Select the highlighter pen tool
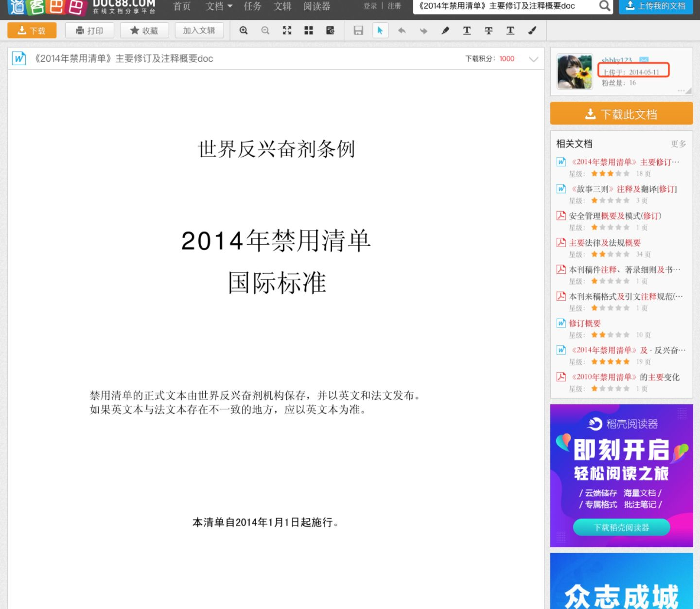The image size is (700, 609). tap(445, 31)
